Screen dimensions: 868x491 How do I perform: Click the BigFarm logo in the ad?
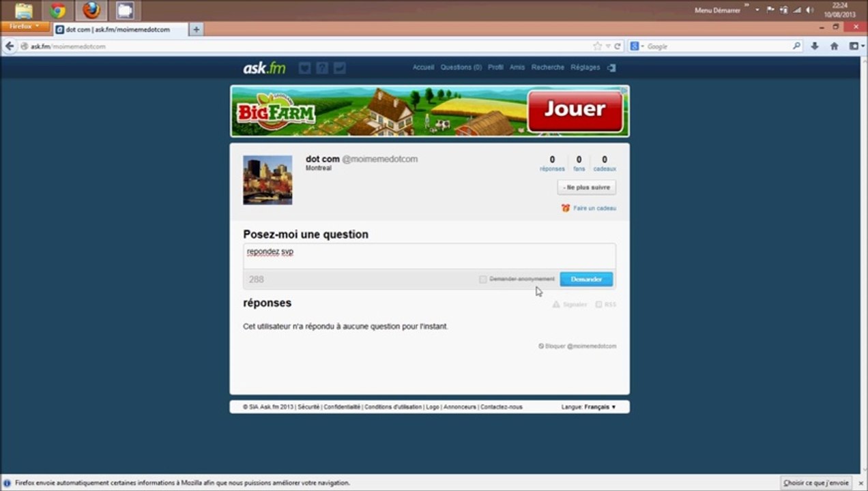tap(275, 111)
